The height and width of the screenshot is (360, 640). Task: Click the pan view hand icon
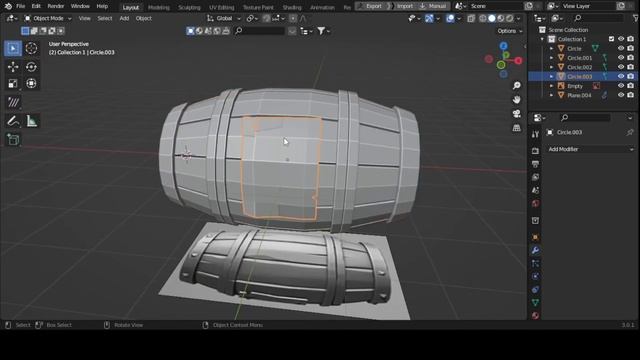click(x=517, y=100)
